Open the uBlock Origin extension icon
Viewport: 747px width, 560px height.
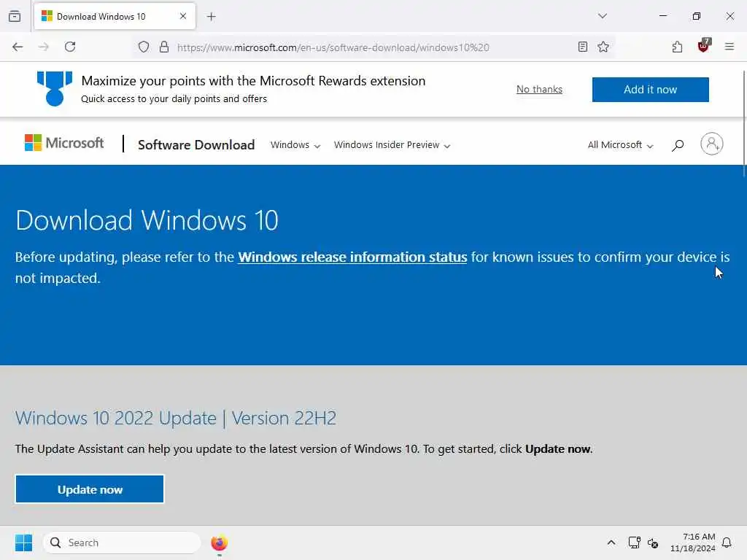pyautogui.click(x=703, y=46)
